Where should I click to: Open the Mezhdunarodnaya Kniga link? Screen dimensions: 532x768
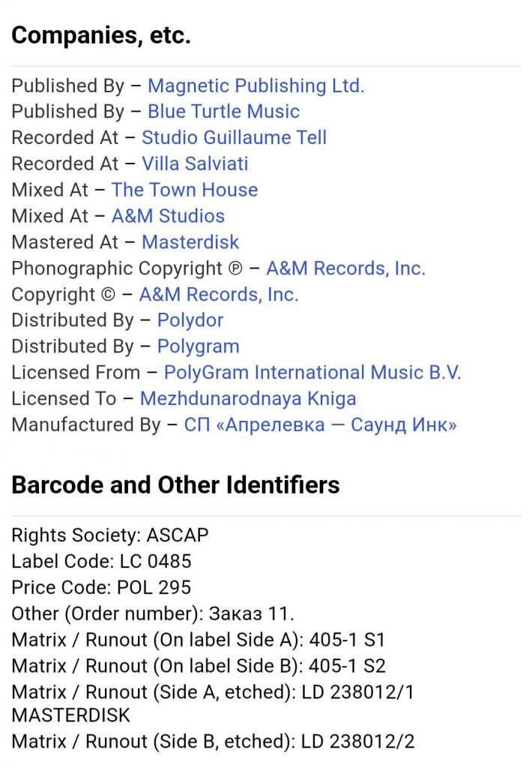coord(248,399)
